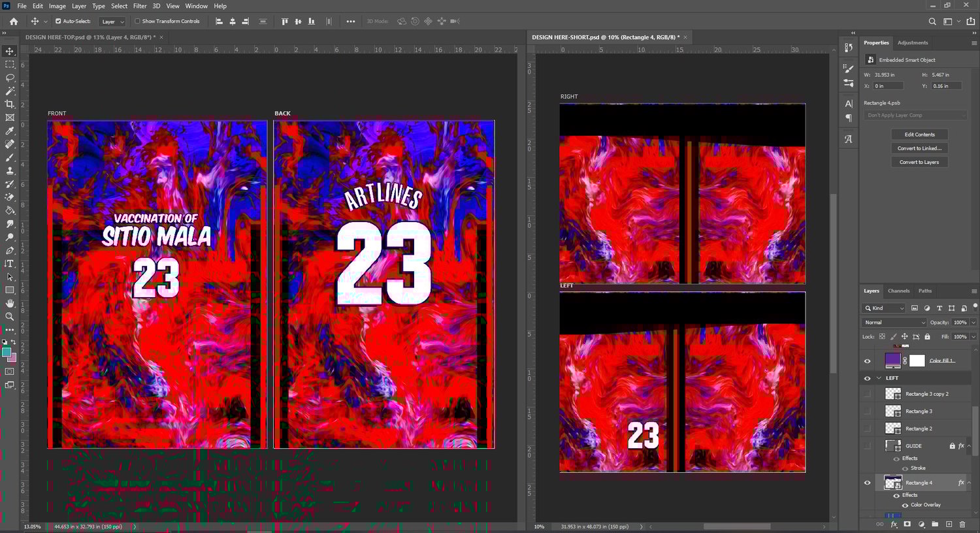Show the Rectangle 3 copy 2 layer
Screen dimensions: 980x533
[868, 394]
